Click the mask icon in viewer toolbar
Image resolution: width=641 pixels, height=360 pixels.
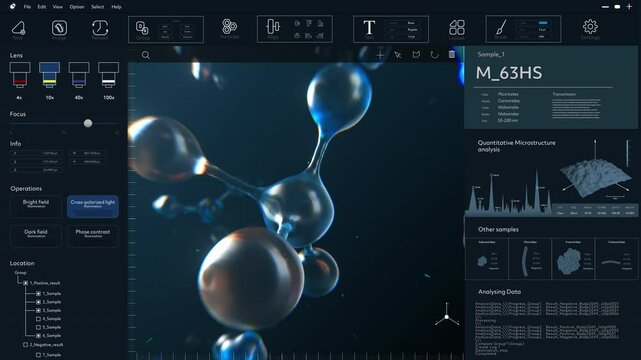(416, 55)
